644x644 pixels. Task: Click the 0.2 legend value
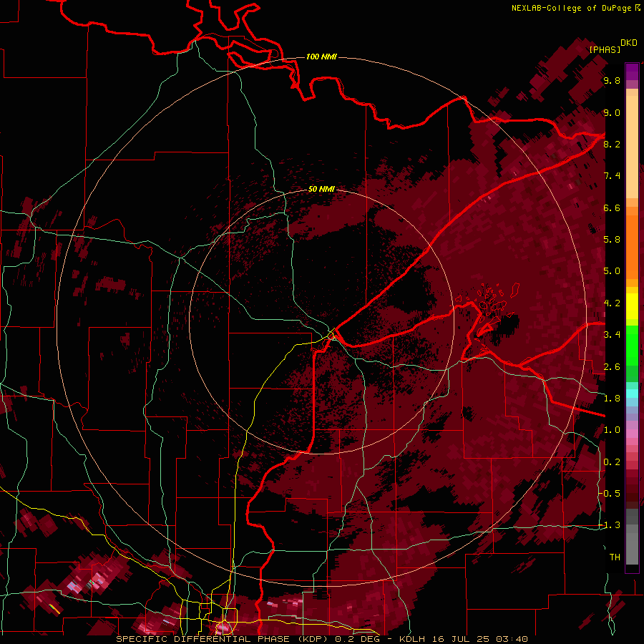pyautogui.click(x=612, y=462)
